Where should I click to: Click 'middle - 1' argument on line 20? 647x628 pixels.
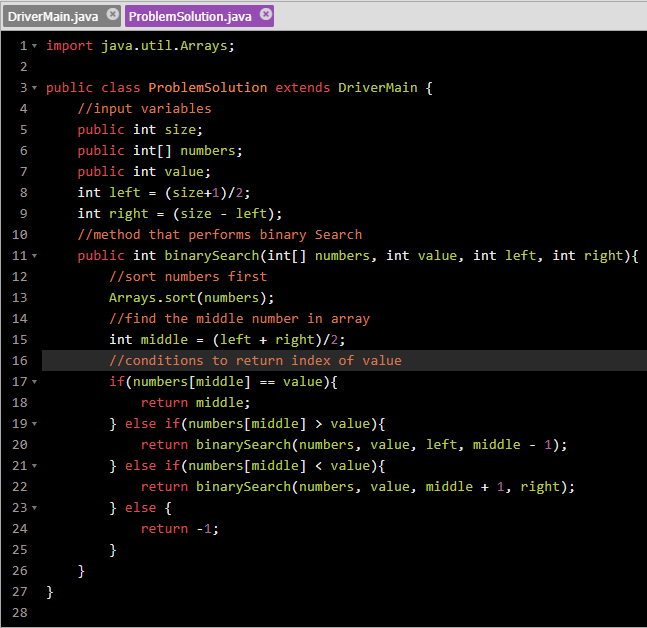(x=512, y=445)
